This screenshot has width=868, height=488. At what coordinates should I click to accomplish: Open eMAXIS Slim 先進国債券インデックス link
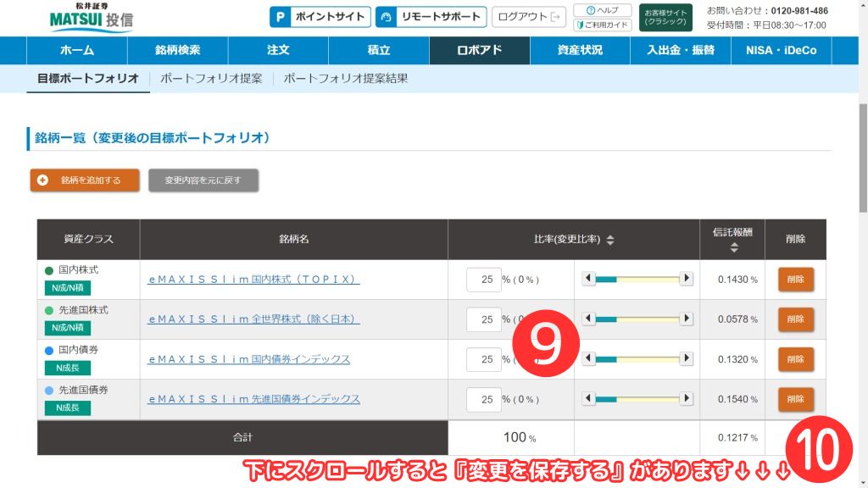[x=253, y=400]
